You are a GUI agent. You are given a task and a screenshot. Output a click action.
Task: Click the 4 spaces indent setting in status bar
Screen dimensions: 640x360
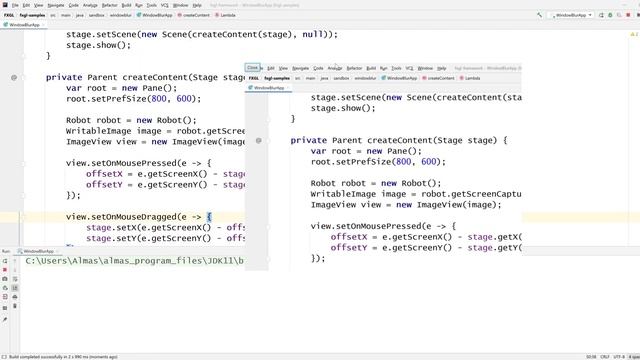pyautogui.click(x=634, y=357)
